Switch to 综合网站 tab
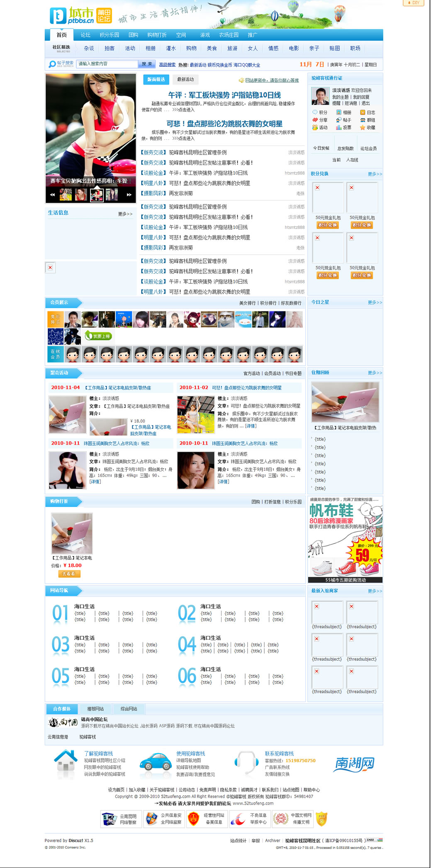 [129, 709]
